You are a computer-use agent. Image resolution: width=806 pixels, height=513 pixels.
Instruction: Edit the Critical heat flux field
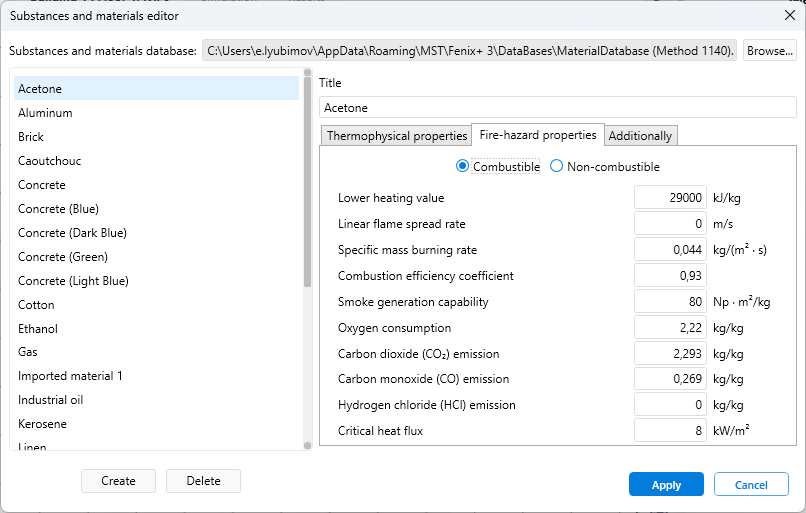tap(670, 430)
